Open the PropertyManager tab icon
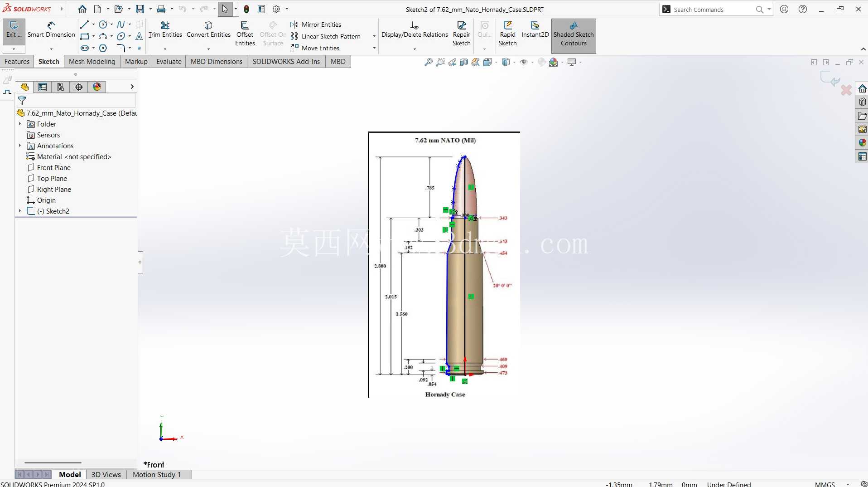The width and height of the screenshot is (868, 487). 43,87
